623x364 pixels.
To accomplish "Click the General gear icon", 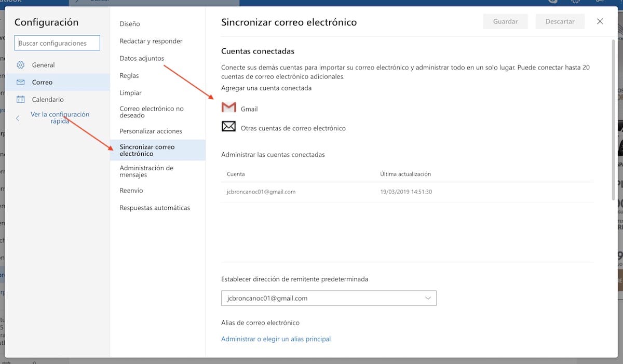I will (21, 65).
